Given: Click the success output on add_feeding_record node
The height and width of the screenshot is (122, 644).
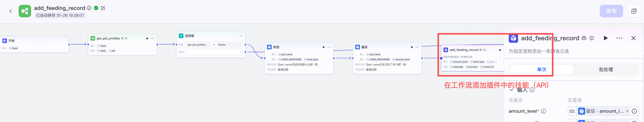Looking at the screenshot, I should 472,67.
